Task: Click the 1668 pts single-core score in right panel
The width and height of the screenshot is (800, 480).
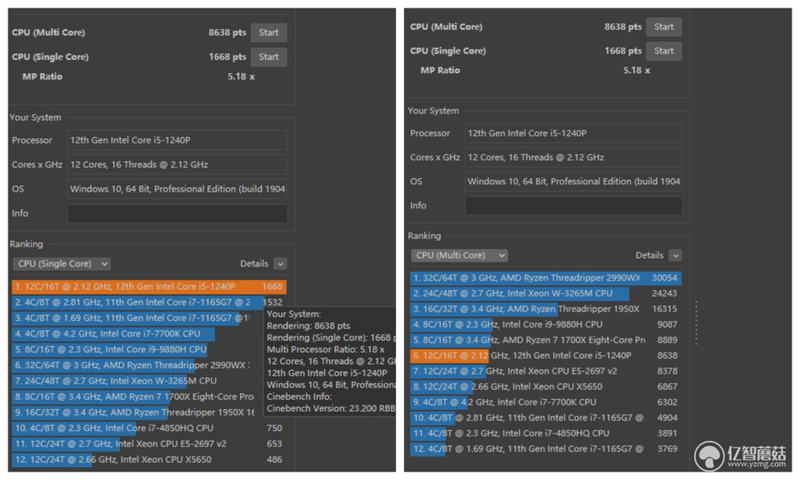Action: coord(623,51)
